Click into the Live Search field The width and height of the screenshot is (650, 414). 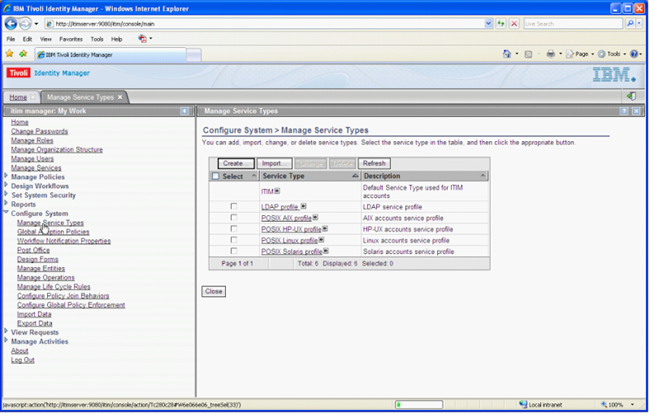[x=573, y=24]
